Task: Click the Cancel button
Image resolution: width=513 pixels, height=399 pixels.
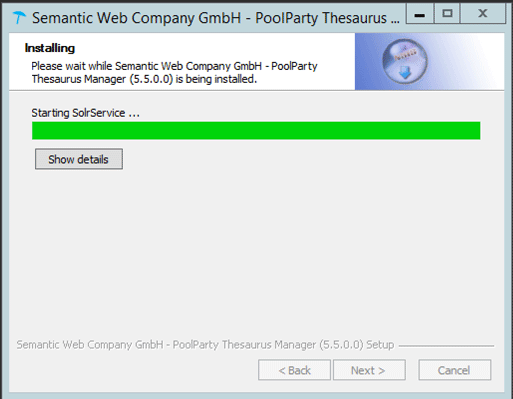Action: tap(455, 370)
